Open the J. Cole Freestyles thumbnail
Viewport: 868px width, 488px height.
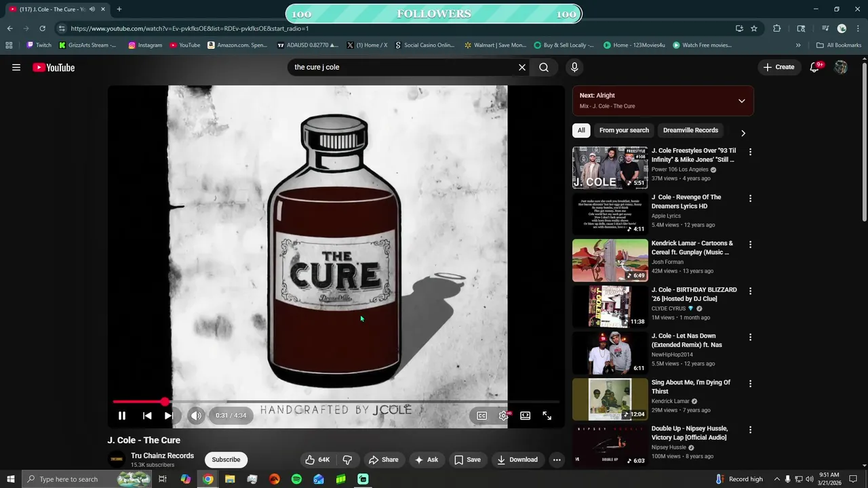coord(610,168)
